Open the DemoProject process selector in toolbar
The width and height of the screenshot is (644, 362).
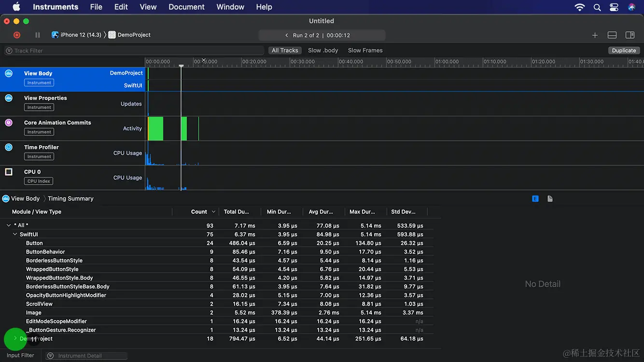[129, 35]
